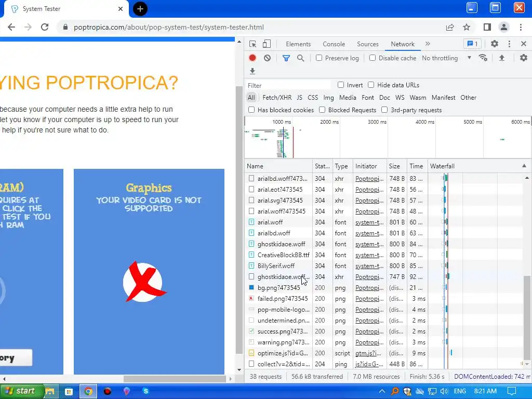Screen dimensions: 532x399
Task: Open network conditions wifi icon
Action: tap(483, 58)
